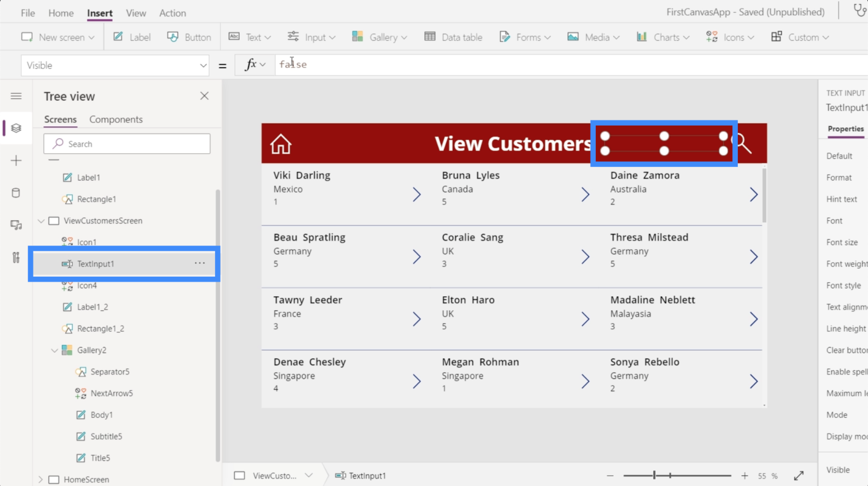Click the home icon in app header
Screen dimensions: 868x486
pos(281,144)
